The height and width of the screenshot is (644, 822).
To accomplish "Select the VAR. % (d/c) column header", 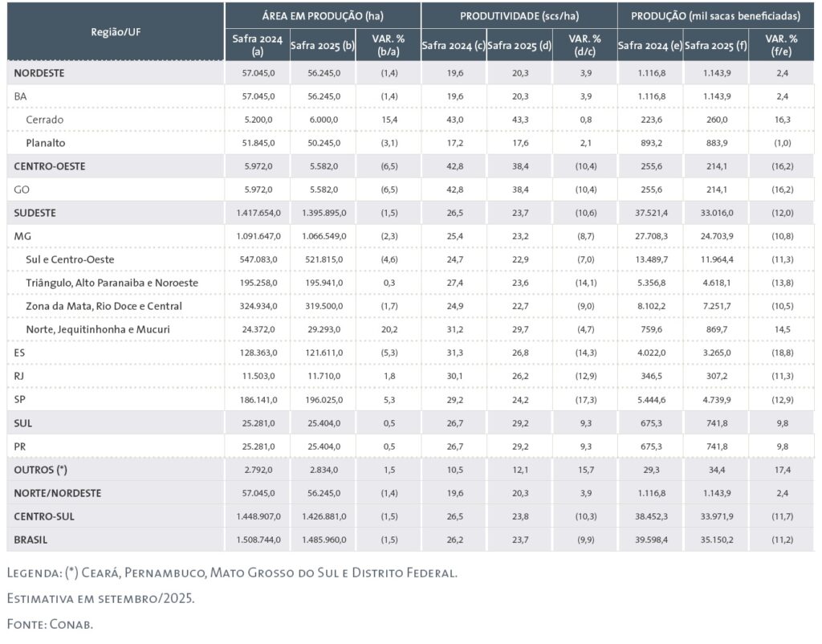I will [584, 46].
